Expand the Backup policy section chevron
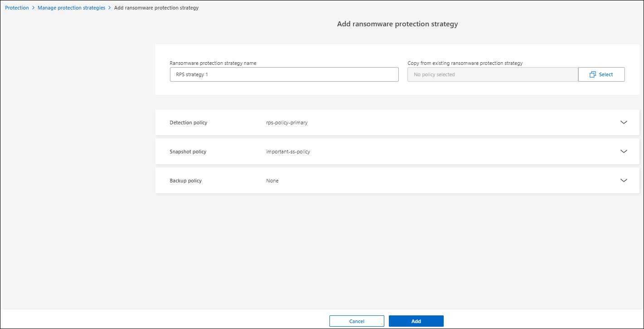This screenshot has width=644, height=329. tap(624, 181)
